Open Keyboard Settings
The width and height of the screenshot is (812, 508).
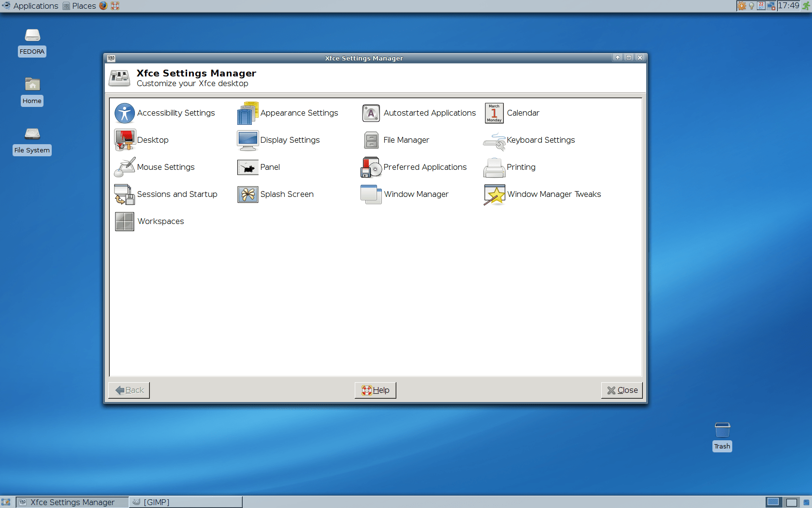(x=541, y=140)
